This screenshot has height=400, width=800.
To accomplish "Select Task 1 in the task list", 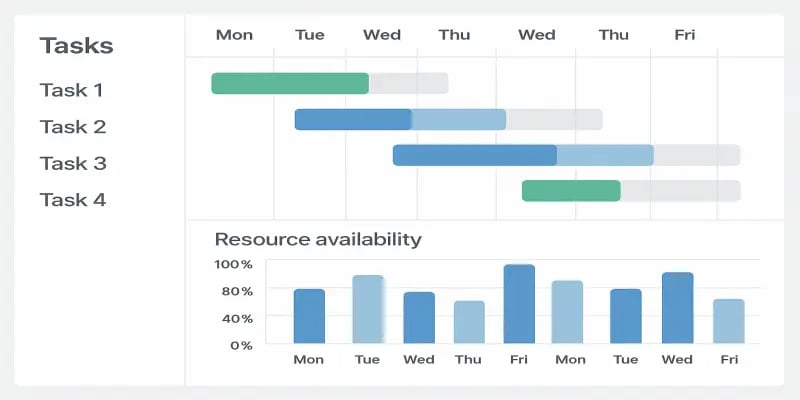I will coord(71,90).
